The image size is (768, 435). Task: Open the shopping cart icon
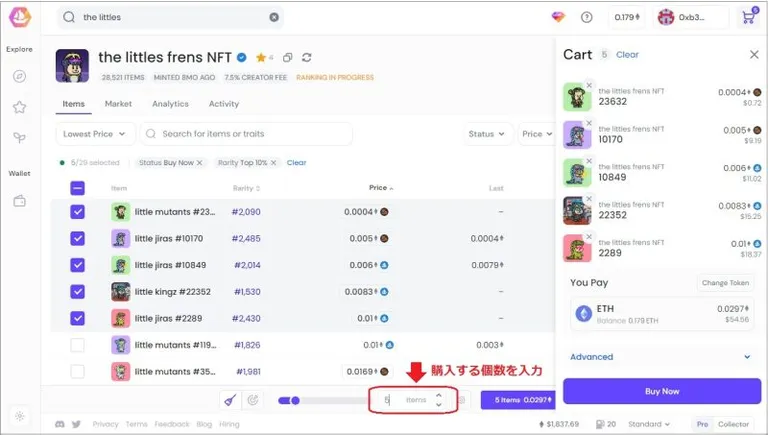pyautogui.click(x=748, y=18)
